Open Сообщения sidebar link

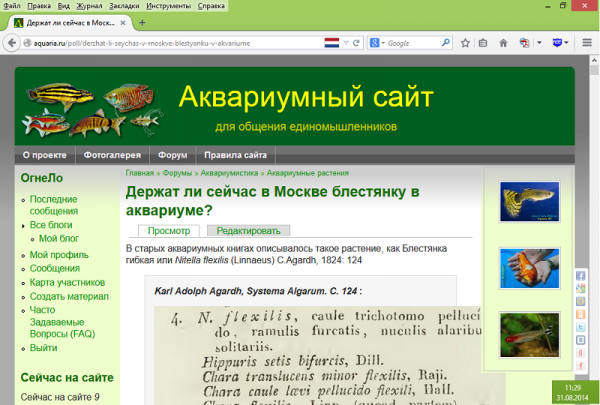coord(55,268)
